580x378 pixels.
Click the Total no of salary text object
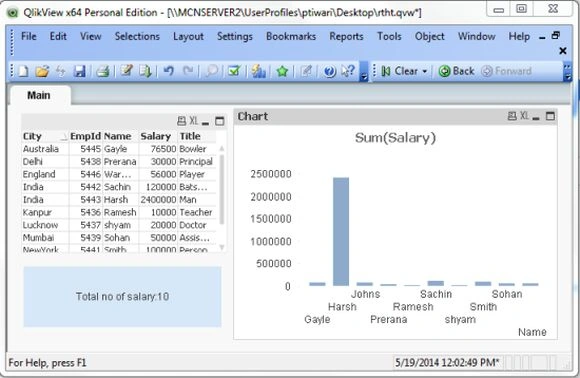point(122,297)
